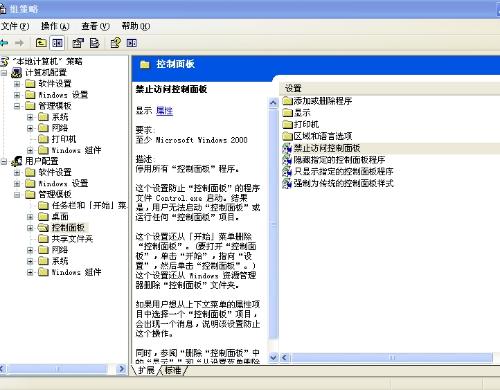Select 区域和语言选项 in settings list
Image resolution: width=500 pixels, height=390 pixels.
pyautogui.click(x=323, y=136)
